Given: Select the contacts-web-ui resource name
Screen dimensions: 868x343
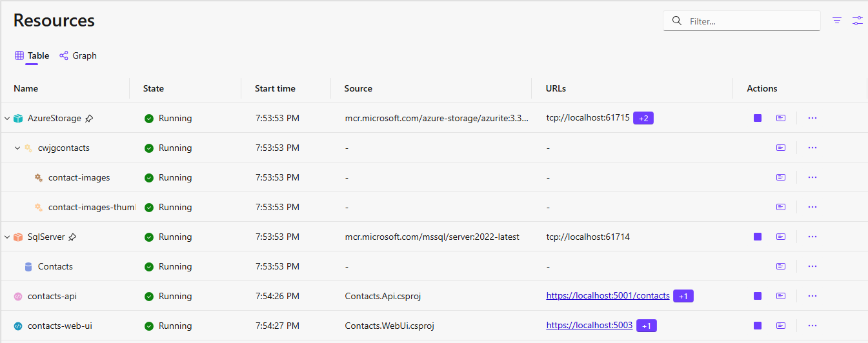Looking at the screenshot, I should 60,326.
